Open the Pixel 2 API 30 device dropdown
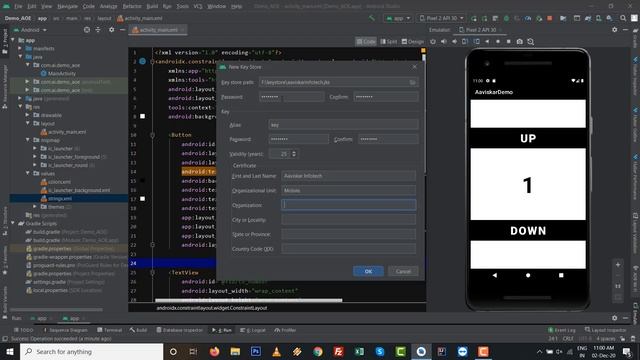This screenshot has height=360, width=640. [x=441, y=18]
